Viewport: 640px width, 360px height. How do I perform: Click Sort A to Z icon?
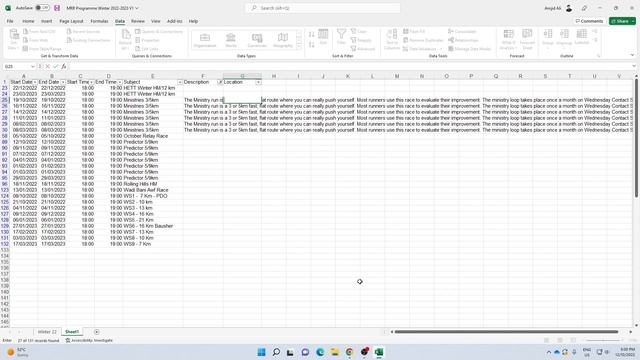311,34
